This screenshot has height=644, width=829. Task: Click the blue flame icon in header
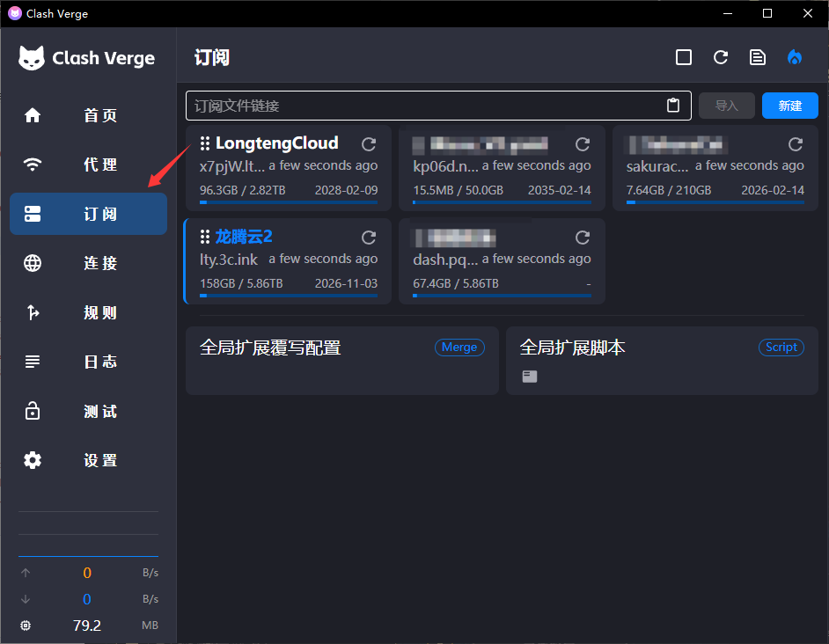point(795,57)
